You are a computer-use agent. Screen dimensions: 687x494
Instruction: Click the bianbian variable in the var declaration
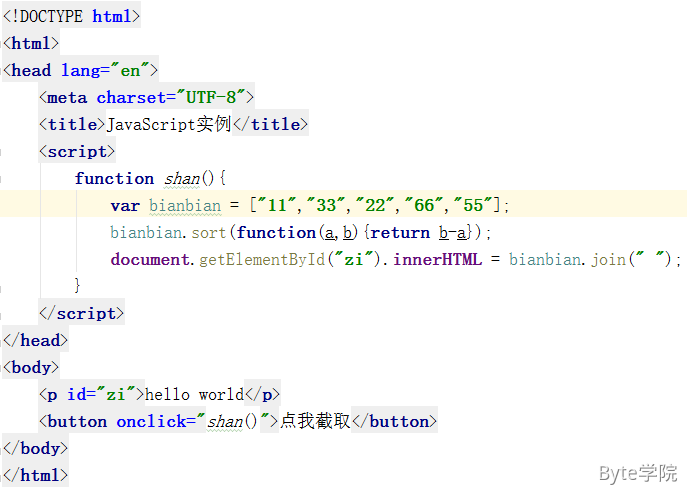184,205
